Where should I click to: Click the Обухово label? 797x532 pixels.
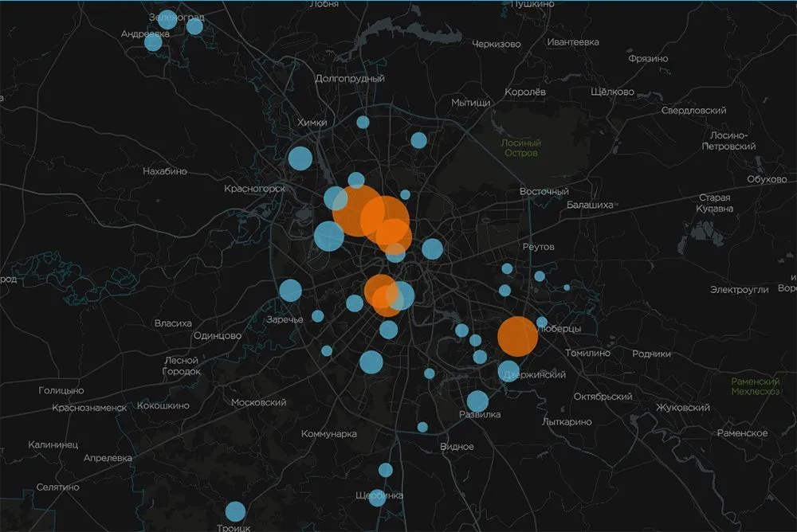click(767, 179)
